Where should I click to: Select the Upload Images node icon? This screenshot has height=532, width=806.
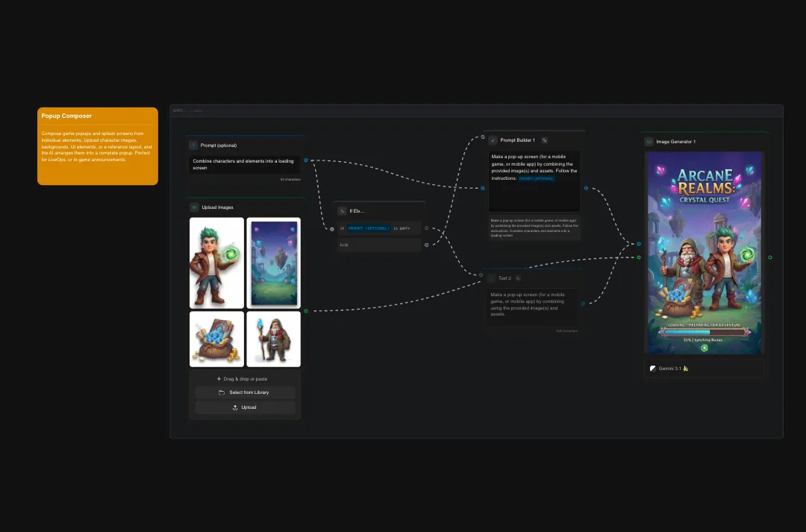(193, 207)
